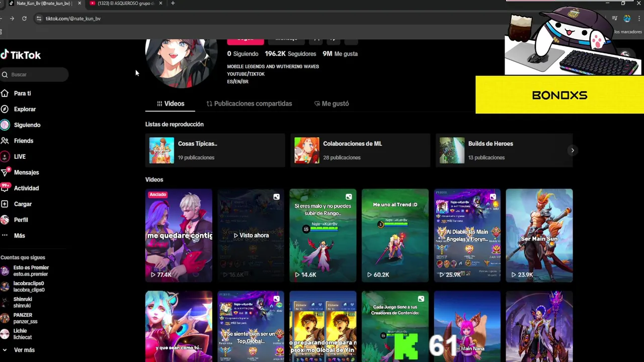Open 'y que sean como tú' video
The width and height of the screenshot is (644, 362).
click(x=179, y=326)
